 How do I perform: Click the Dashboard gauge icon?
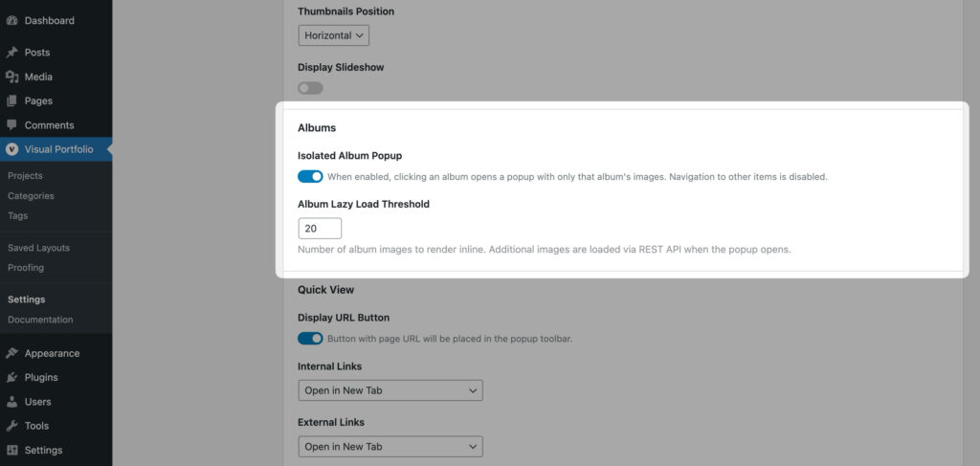point(12,20)
